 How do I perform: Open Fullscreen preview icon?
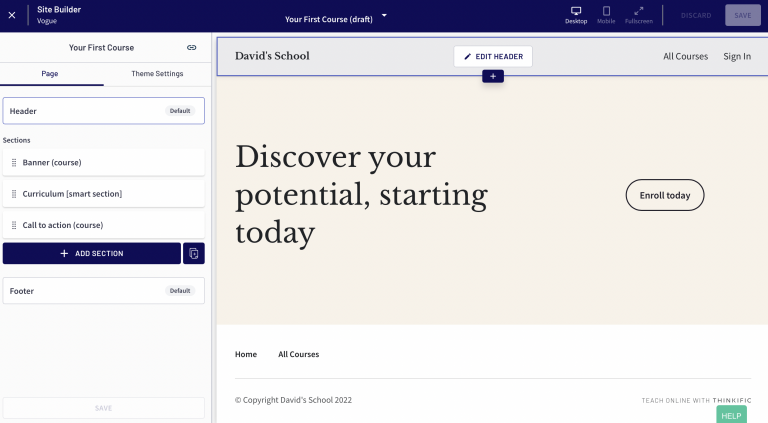pyautogui.click(x=639, y=15)
